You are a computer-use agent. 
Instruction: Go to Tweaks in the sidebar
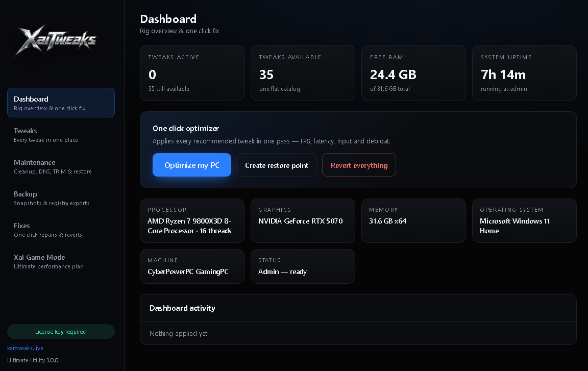[x=61, y=135]
